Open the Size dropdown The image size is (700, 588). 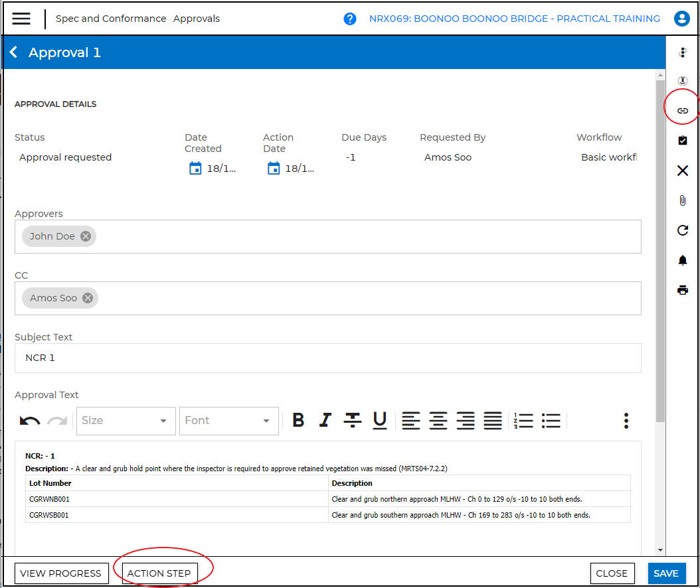[126, 421]
